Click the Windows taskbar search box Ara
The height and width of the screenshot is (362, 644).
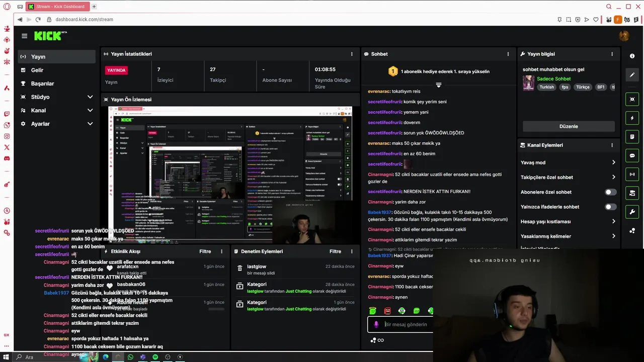pyautogui.click(x=29, y=357)
